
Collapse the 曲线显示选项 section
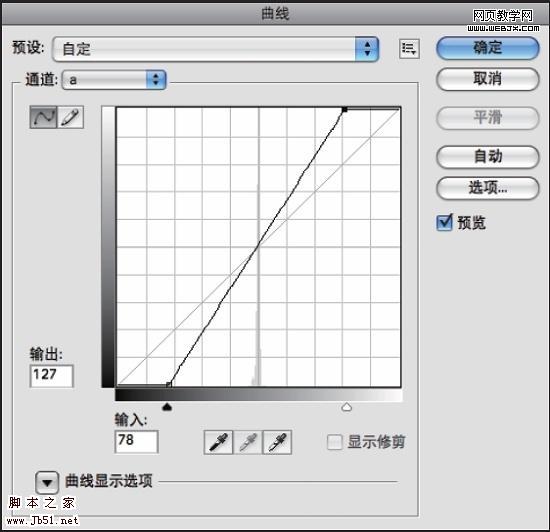click(47, 482)
